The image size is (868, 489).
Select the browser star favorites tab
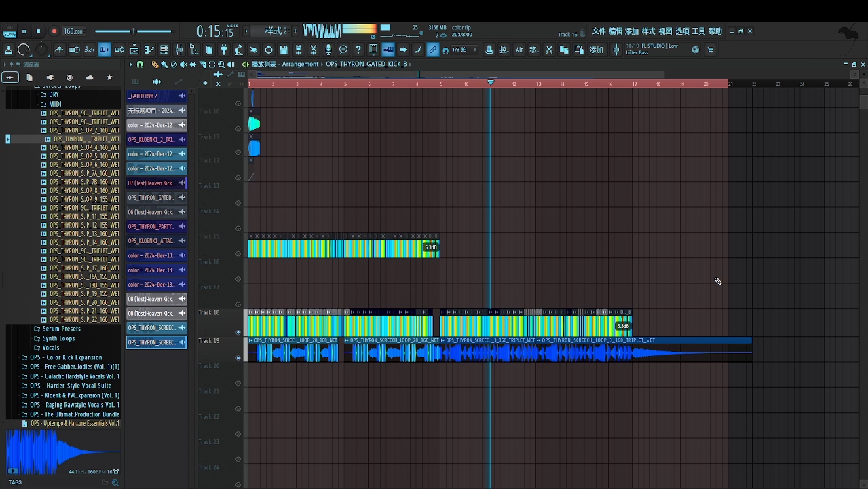tap(109, 77)
